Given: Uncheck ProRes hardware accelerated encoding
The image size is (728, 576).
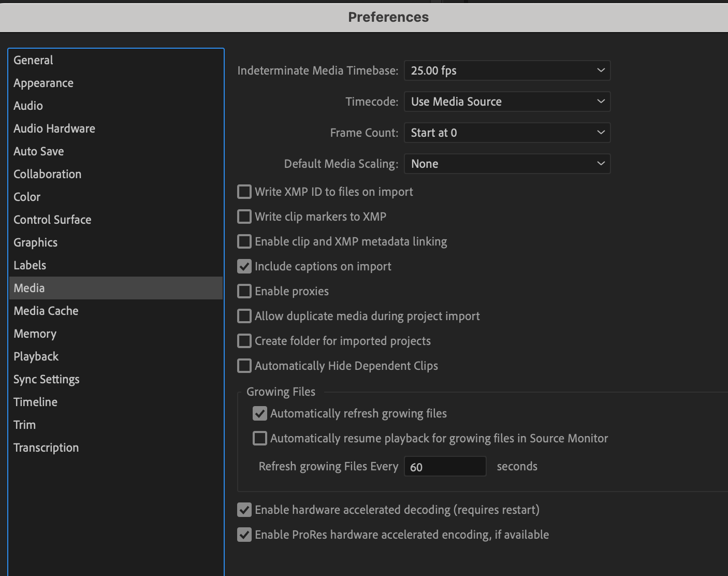Looking at the screenshot, I should (x=244, y=535).
